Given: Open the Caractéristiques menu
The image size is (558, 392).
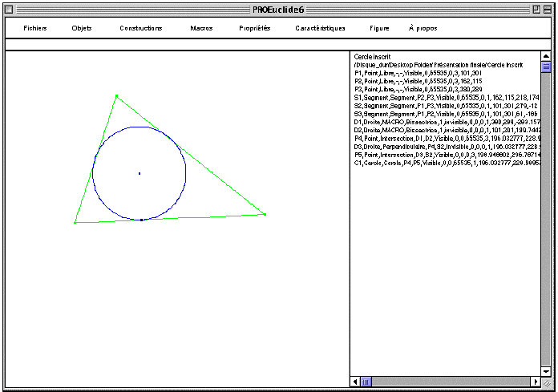Looking at the screenshot, I should click(x=320, y=28).
